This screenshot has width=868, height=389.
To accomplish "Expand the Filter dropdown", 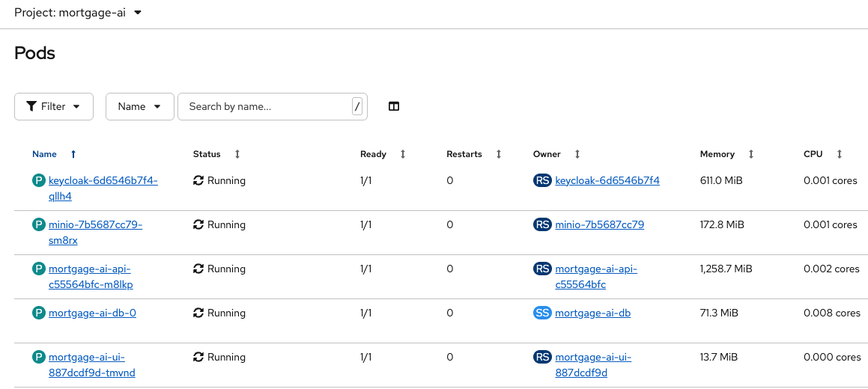I will [x=54, y=106].
